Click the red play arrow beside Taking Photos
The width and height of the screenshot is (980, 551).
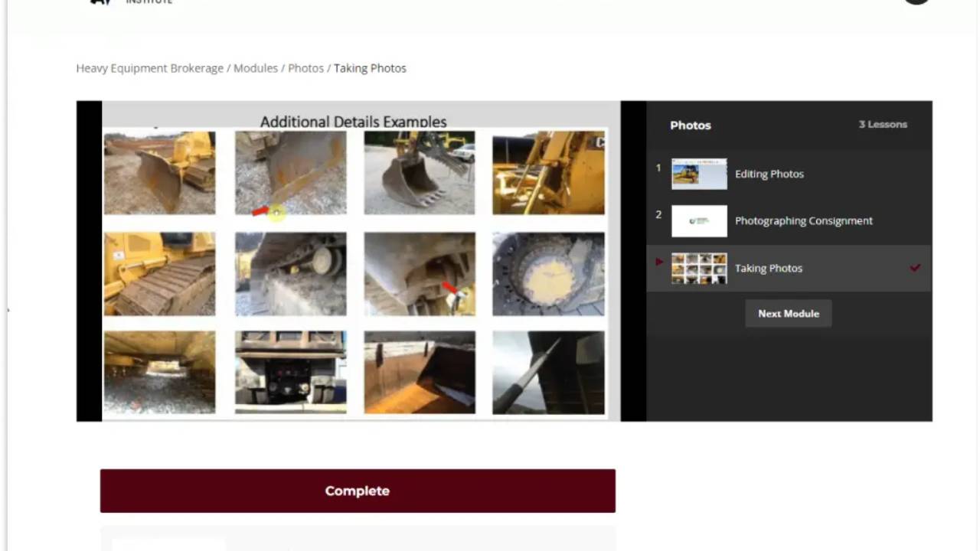[659, 262]
